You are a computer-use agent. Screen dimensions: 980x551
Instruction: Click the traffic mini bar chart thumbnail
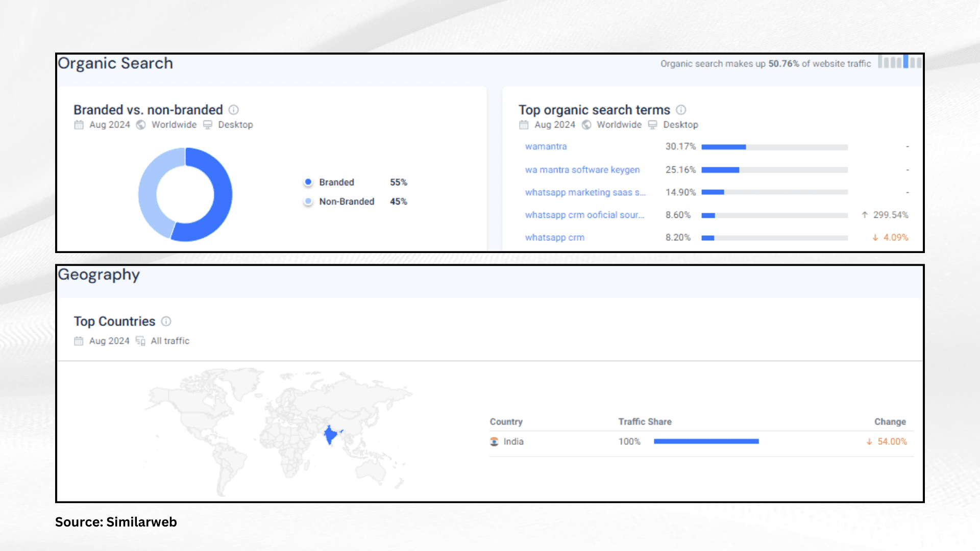[x=899, y=62]
